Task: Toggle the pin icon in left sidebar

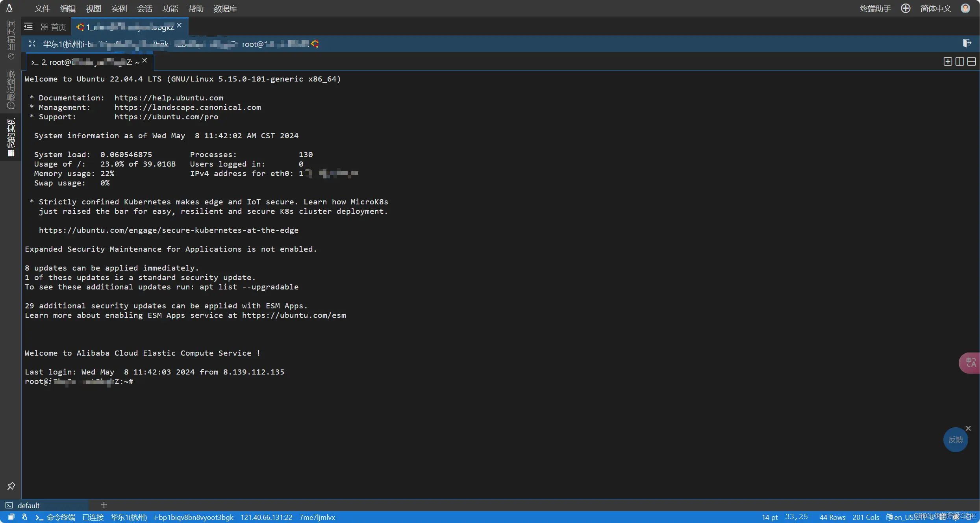Action: [x=11, y=486]
